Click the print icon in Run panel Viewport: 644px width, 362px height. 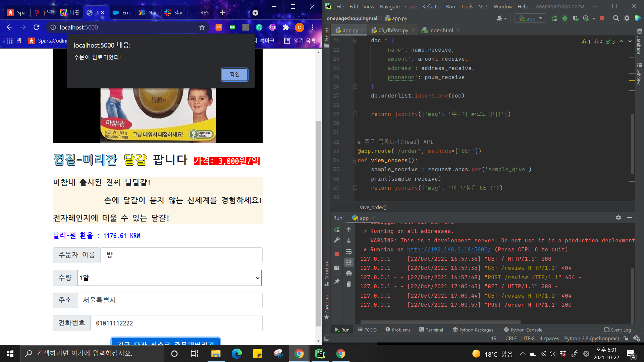(349, 274)
